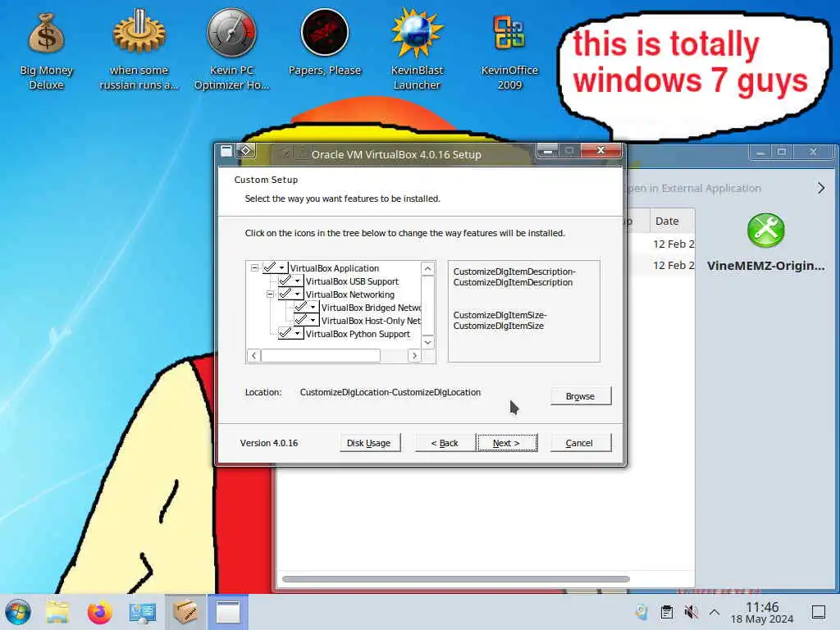Click first '12 Feb' row in background window
840x630 pixels.
673,244
